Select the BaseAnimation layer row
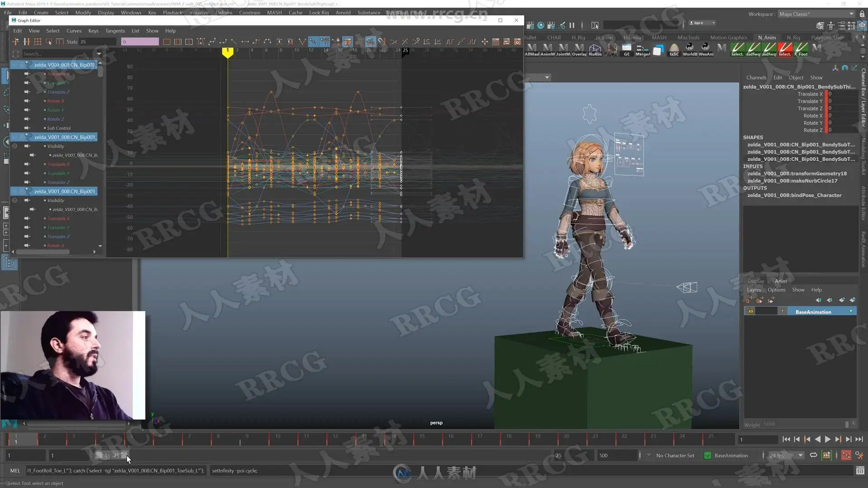 [x=800, y=311]
